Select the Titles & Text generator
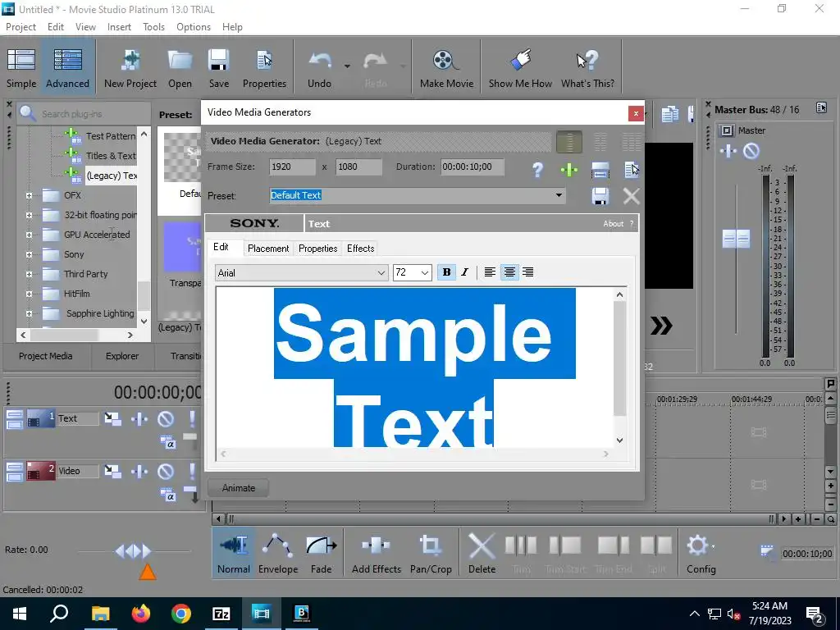This screenshot has width=840, height=630. tap(111, 156)
